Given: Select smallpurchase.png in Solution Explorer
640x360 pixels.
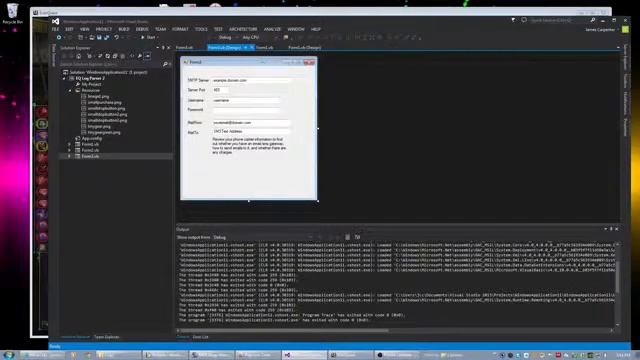Looking at the screenshot, I should pos(104,102).
